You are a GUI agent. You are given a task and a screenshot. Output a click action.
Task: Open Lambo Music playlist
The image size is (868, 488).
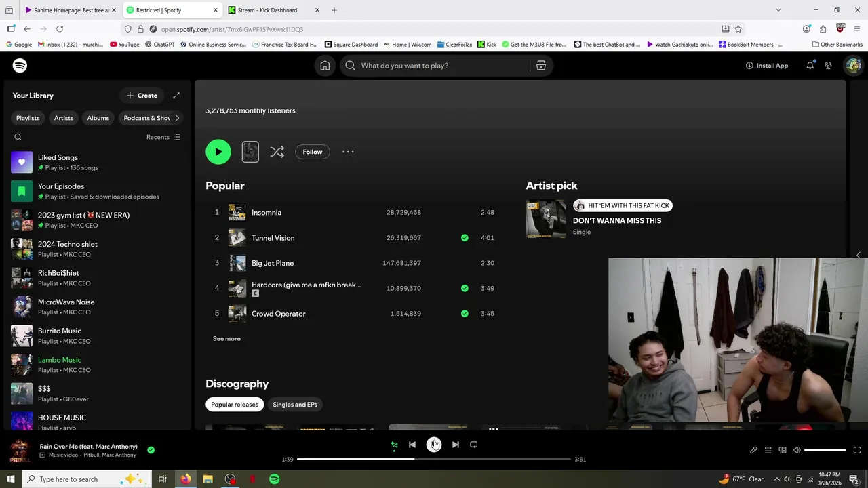(x=96, y=365)
